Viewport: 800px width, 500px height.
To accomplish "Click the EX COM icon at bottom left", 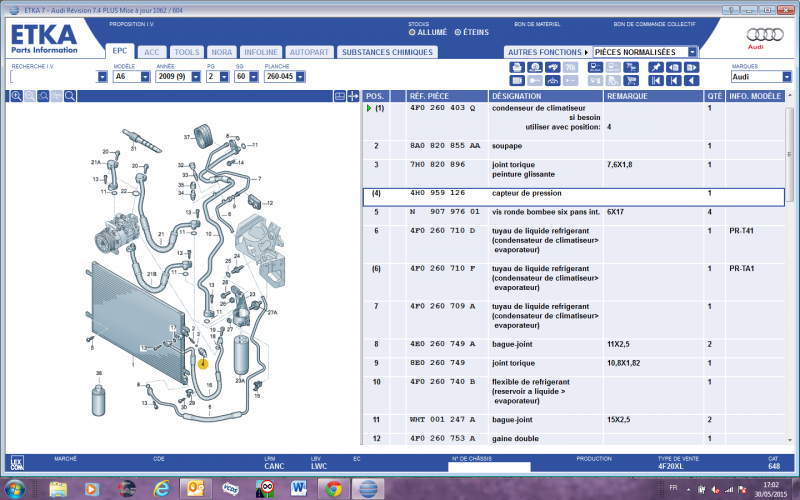I will tap(17, 462).
